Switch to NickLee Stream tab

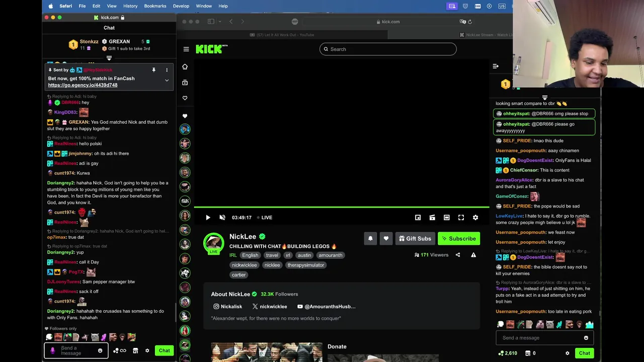pyautogui.click(x=486, y=35)
